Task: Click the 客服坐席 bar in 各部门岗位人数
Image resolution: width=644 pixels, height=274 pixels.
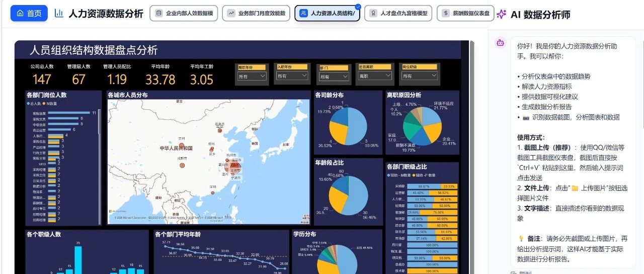Action: coord(68,113)
